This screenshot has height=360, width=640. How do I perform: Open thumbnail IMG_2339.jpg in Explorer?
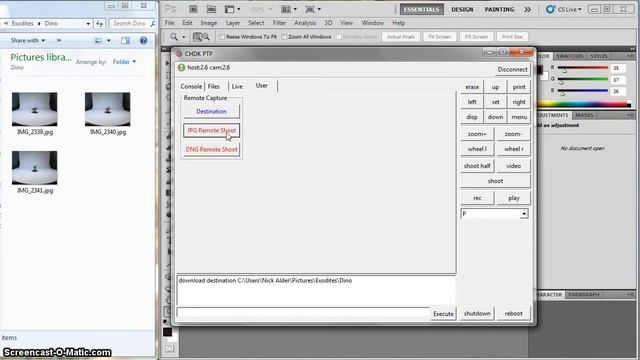click(x=35, y=109)
